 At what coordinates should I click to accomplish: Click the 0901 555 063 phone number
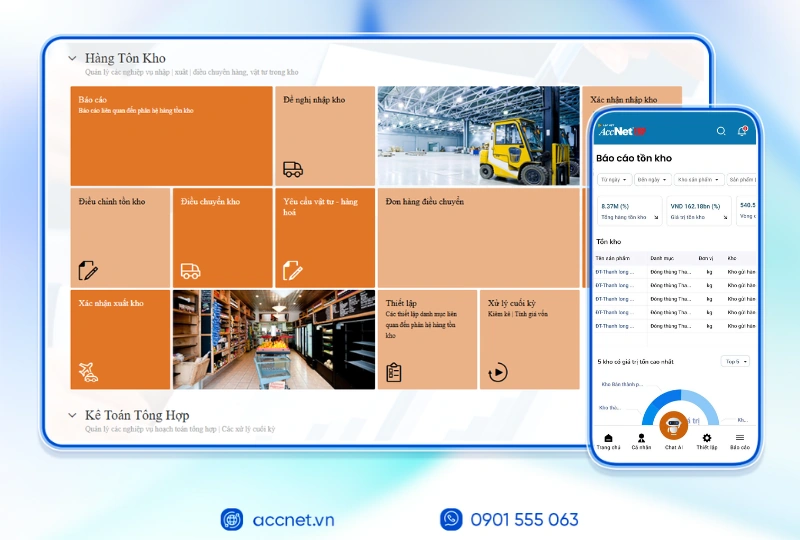tap(524, 520)
